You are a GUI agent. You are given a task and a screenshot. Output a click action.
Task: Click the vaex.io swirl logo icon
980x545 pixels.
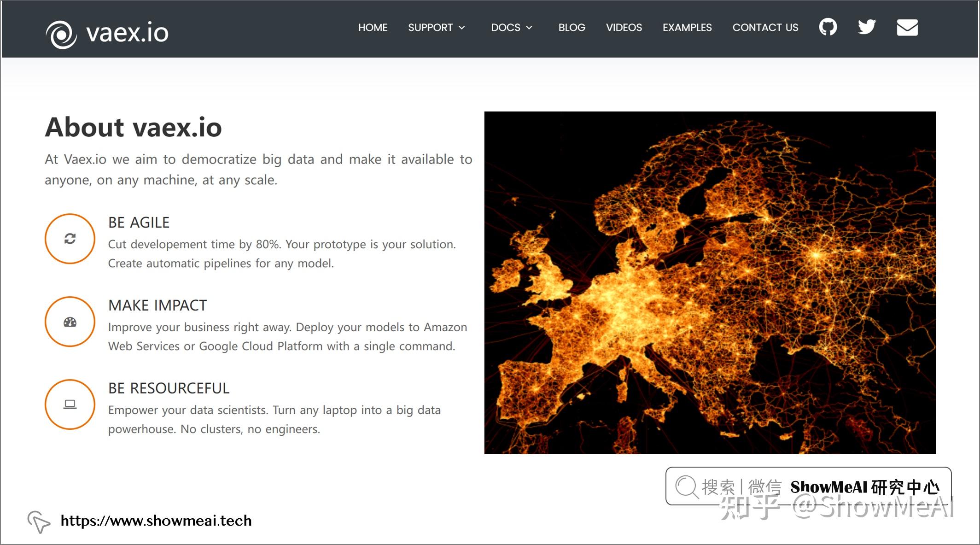tap(61, 34)
